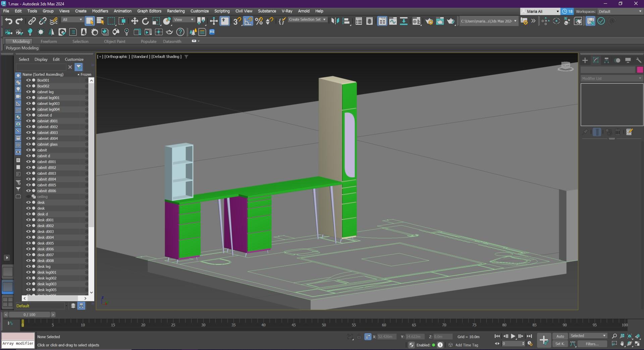Click the Play Animation button
644x350 pixels.
[x=513, y=336]
